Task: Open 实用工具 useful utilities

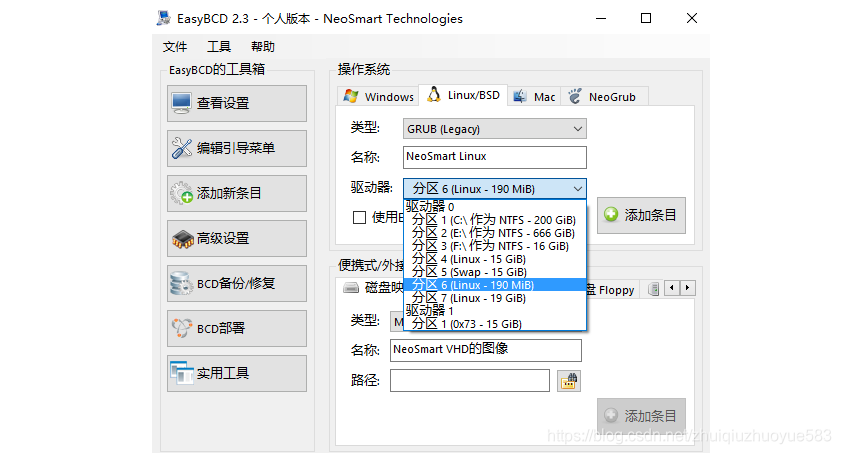Action: tap(237, 374)
